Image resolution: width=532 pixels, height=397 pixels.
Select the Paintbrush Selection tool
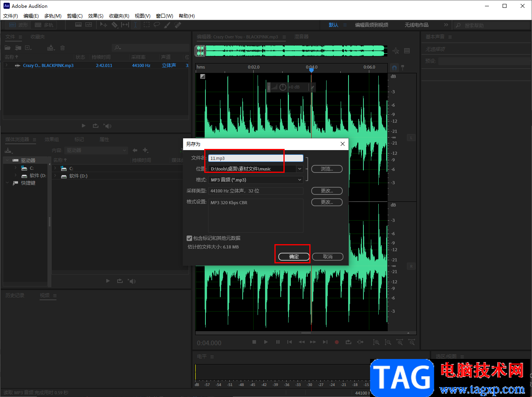coord(167,25)
